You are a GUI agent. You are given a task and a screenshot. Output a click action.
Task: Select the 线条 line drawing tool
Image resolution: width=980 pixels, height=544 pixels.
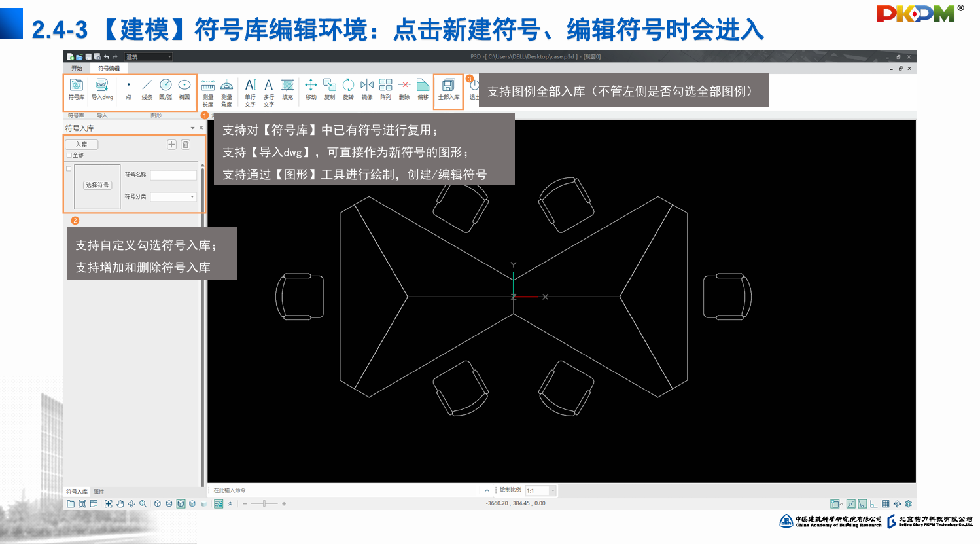point(147,89)
